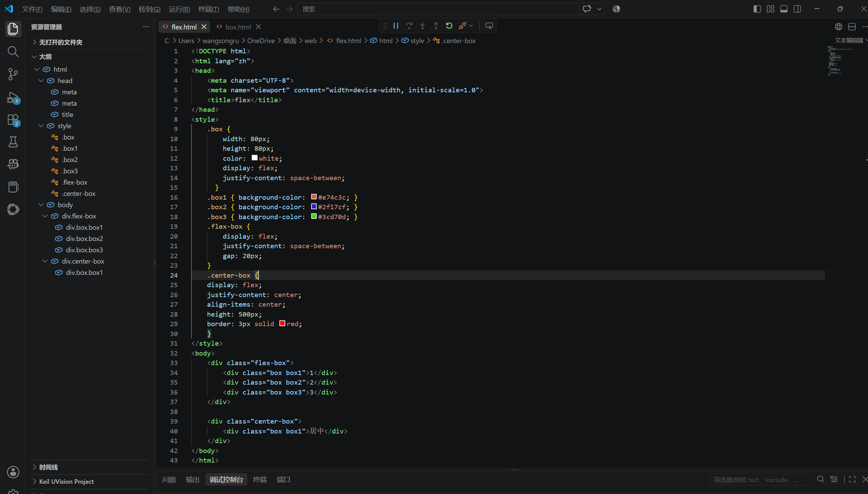868x494 pixels.
Task: Open the Testing flask view
Action: (13, 142)
